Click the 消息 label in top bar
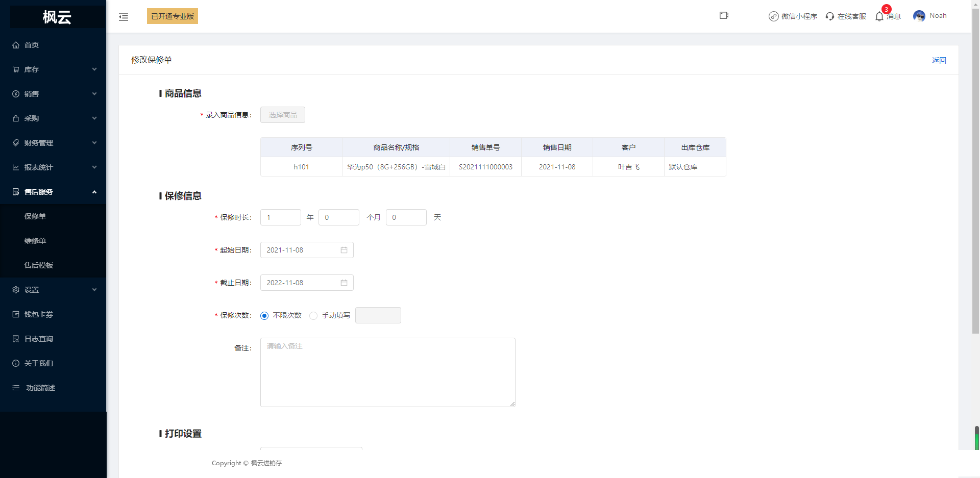Image resolution: width=980 pixels, height=478 pixels. 894,17
